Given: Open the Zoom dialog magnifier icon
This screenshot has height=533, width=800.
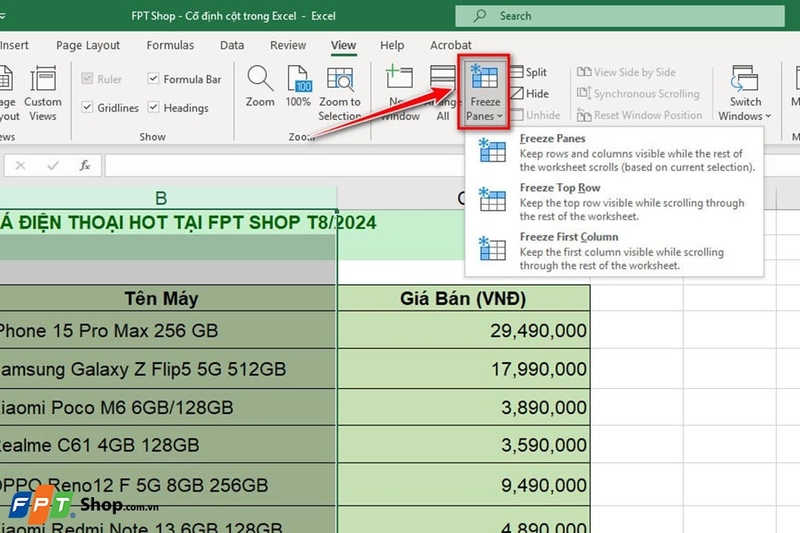Looking at the screenshot, I should pos(260,79).
